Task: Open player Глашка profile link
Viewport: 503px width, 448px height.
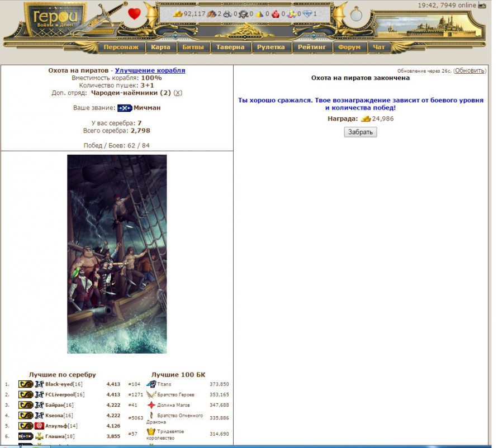Action: point(55,436)
